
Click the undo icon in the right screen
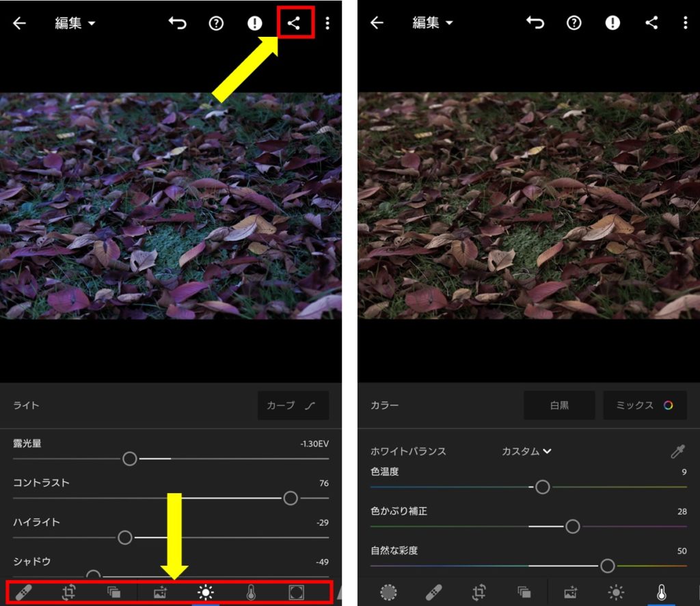coord(535,23)
